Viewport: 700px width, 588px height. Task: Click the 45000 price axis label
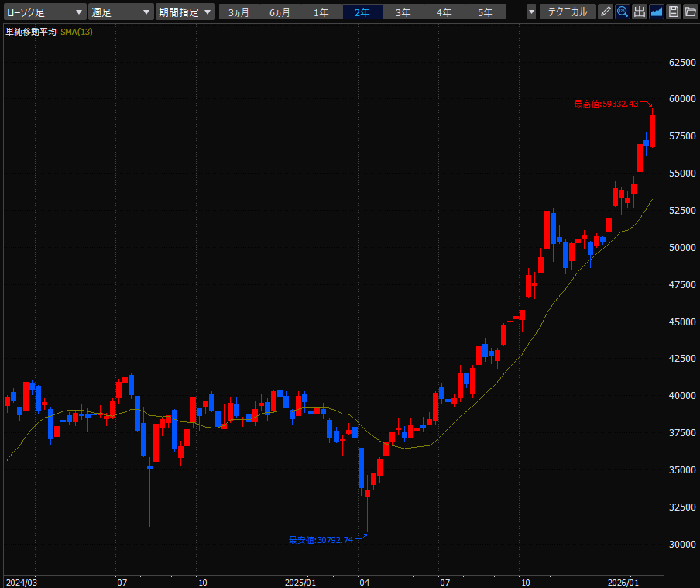point(682,322)
